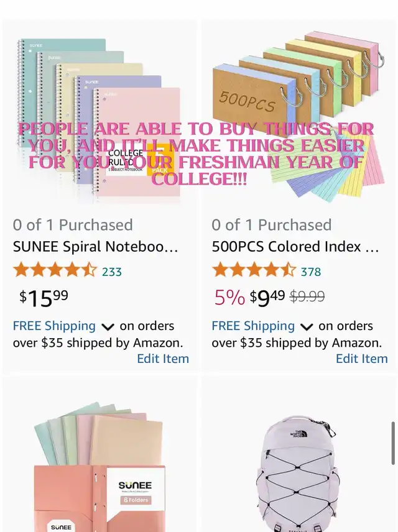Viewport: 398px width, 532px height.
Task: Click star rating of SUNEE notebook
Action: (x=55, y=270)
